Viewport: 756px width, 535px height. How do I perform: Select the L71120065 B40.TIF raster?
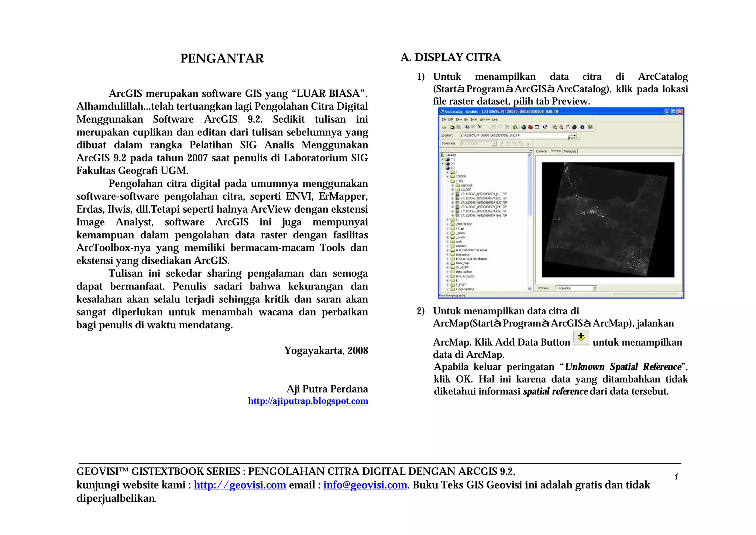click(x=483, y=207)
